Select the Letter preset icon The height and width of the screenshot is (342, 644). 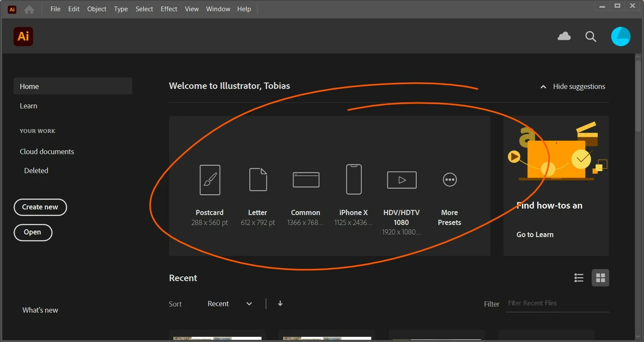pyautogui.click(x=258, y=180)
